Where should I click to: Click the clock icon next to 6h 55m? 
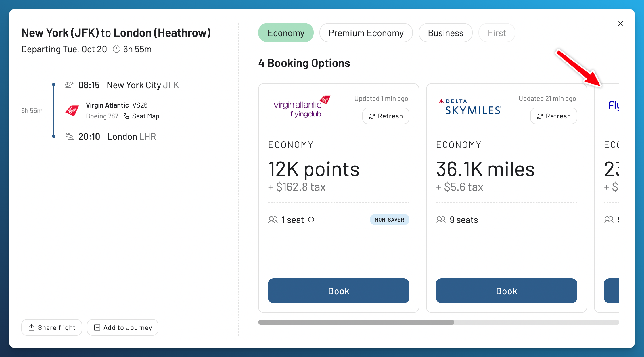pyautogui.click(x=116, y=49)
